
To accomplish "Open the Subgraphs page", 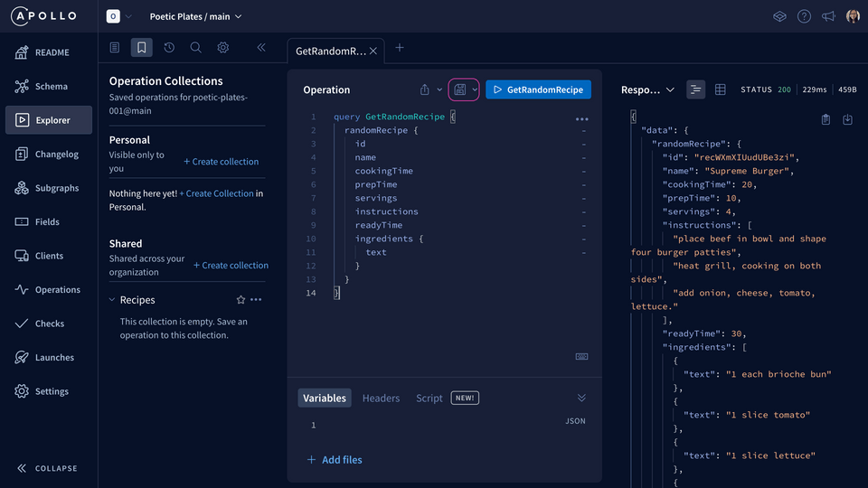I will click(49, 188).
